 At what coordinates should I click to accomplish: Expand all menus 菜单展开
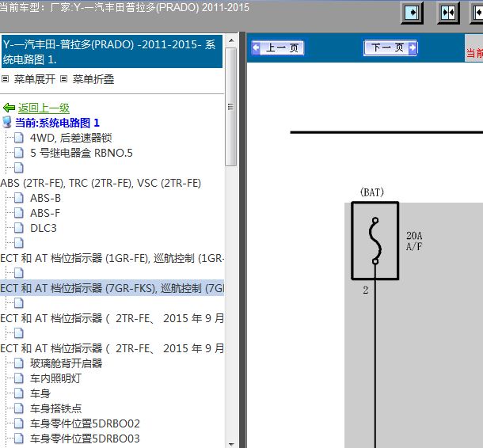[x=35, y=79]
